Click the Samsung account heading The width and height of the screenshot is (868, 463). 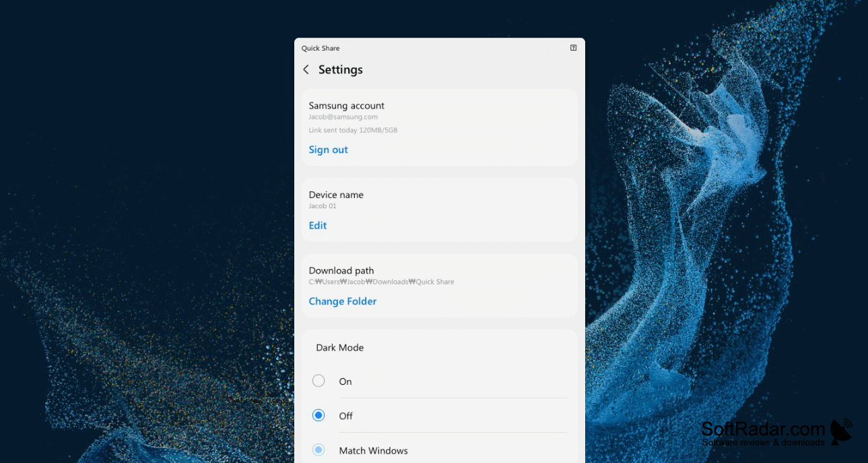coord(346,105)
